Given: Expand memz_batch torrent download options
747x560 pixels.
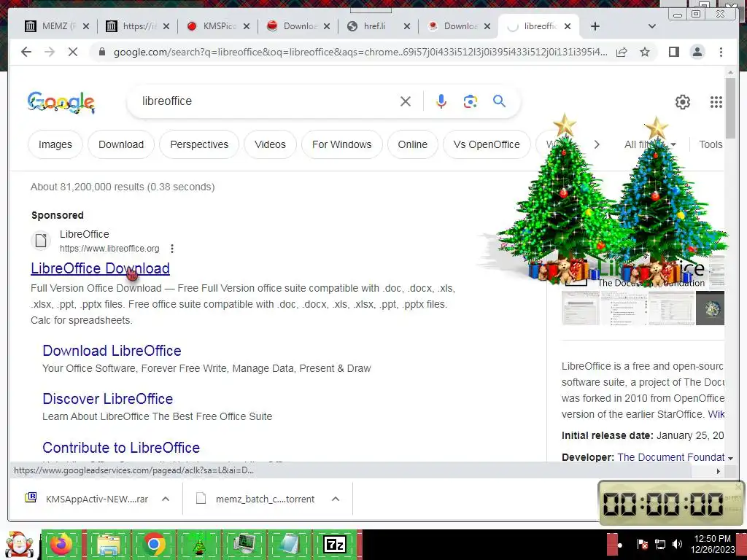Looking at the screenshot, I should click(x=336, y=499).
